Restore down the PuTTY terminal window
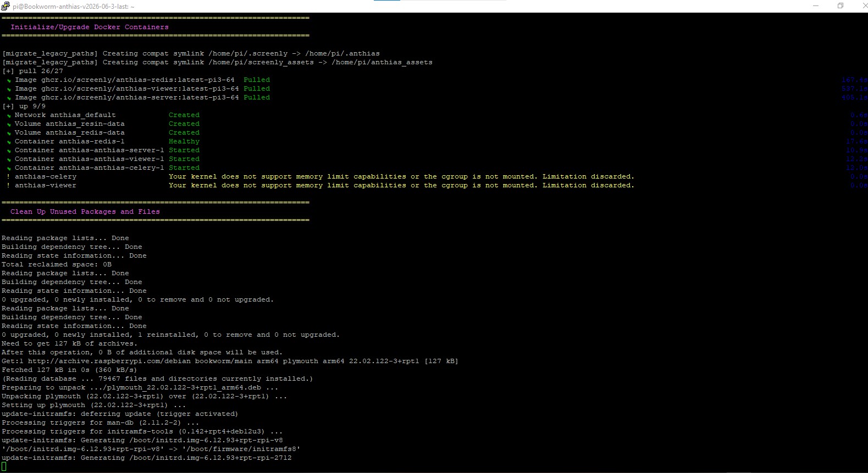 pyautogui.click(x=841, y=6)
